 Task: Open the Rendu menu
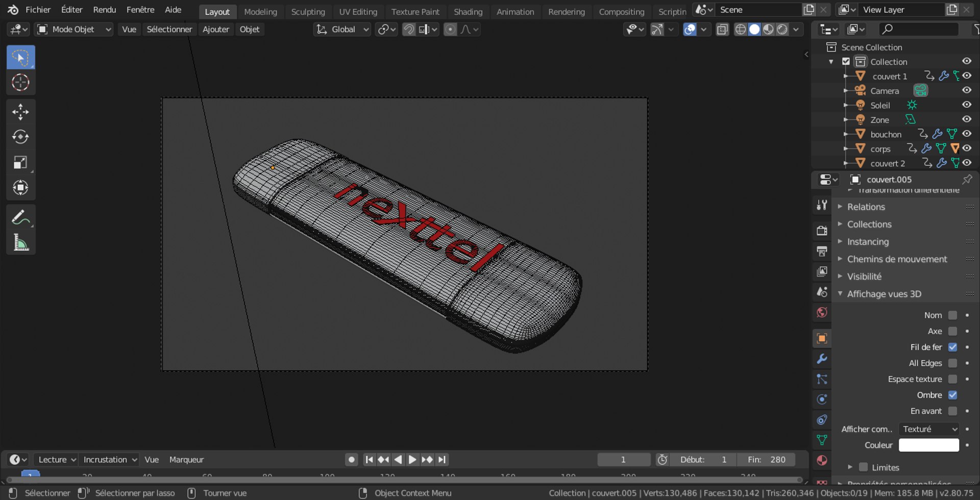click(x=104, y=10)
